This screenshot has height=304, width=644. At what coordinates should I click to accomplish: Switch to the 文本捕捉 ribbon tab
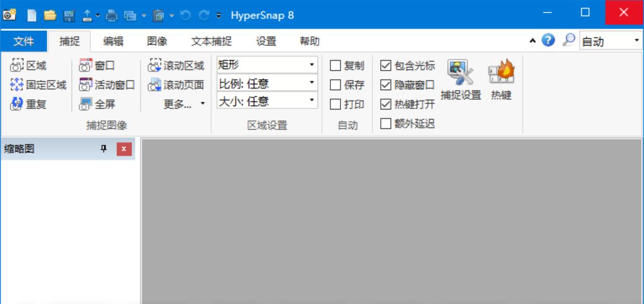212,41
